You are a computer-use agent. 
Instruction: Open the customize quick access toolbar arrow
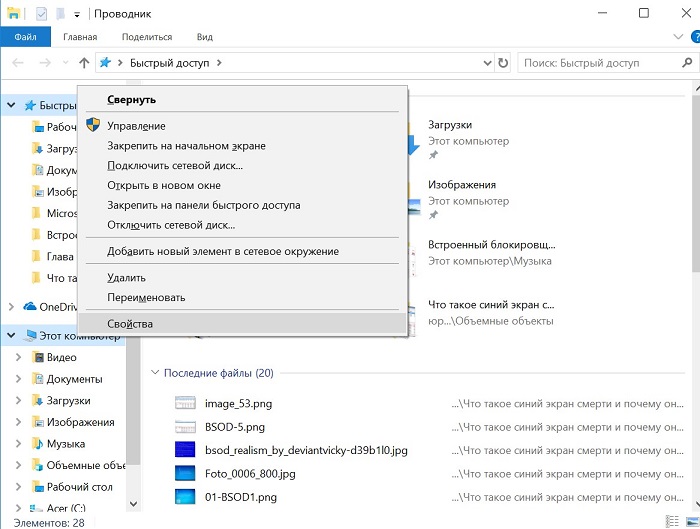tap(77, 15)
